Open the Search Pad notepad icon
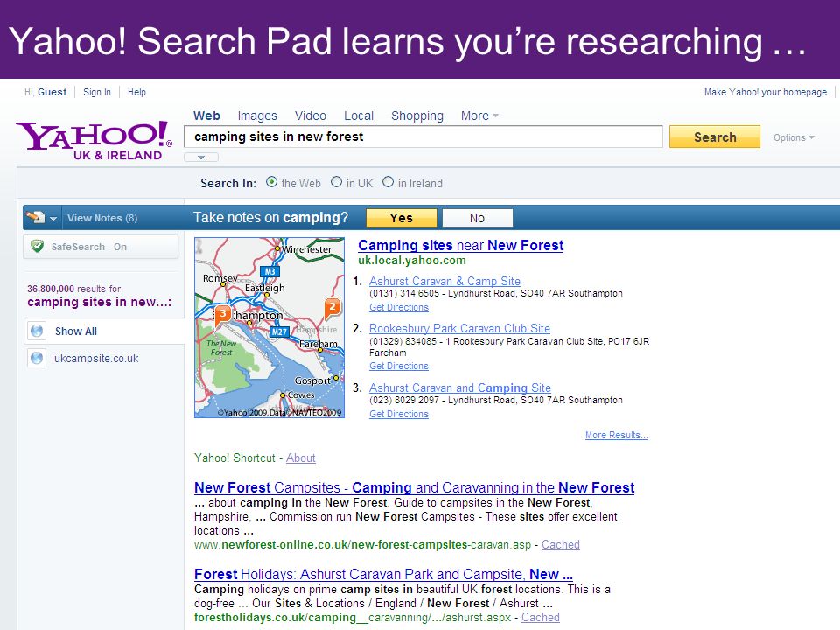The image size is (840, 630). click(x=35, y=217)
